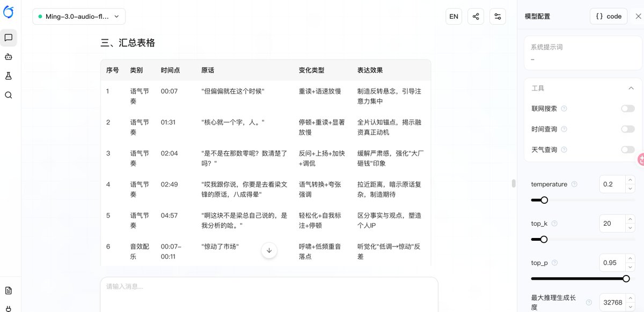
Task: Click the 变化类型 column header
Action: 312,70
